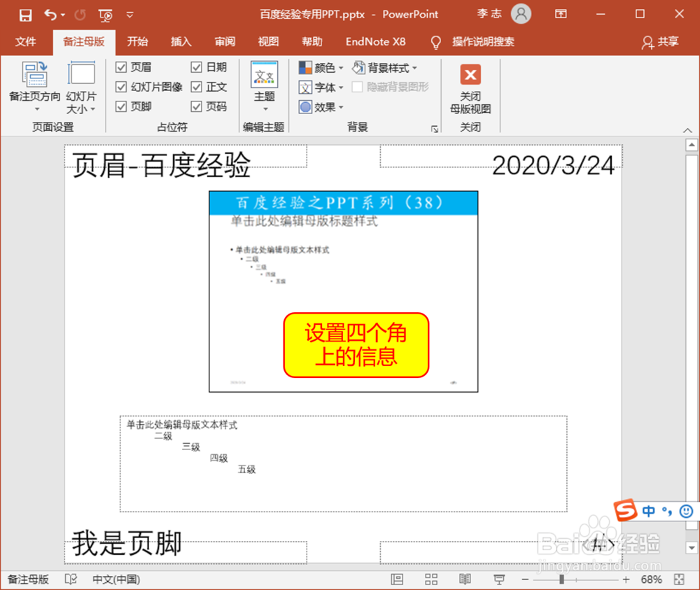The width and height of the screenshot is (700, 590).
Task: Open 备注页方向 orientation dropdown
Action: point(35,87)
